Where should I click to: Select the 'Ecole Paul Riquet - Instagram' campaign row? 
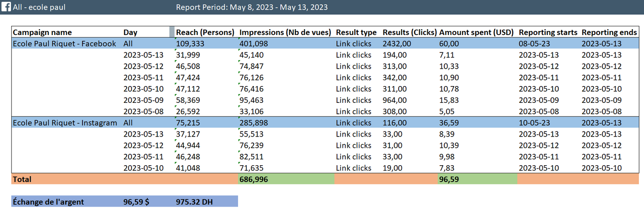pos(65,123)
